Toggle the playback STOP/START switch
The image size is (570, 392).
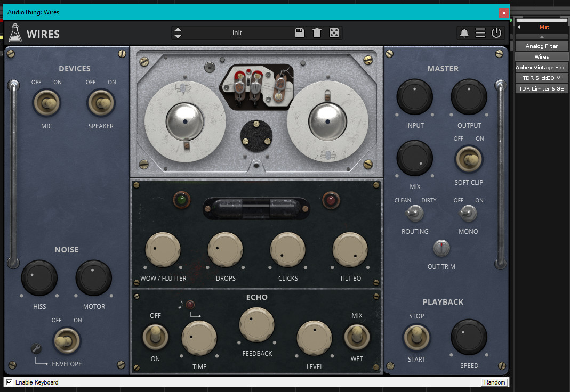(416, 338)
